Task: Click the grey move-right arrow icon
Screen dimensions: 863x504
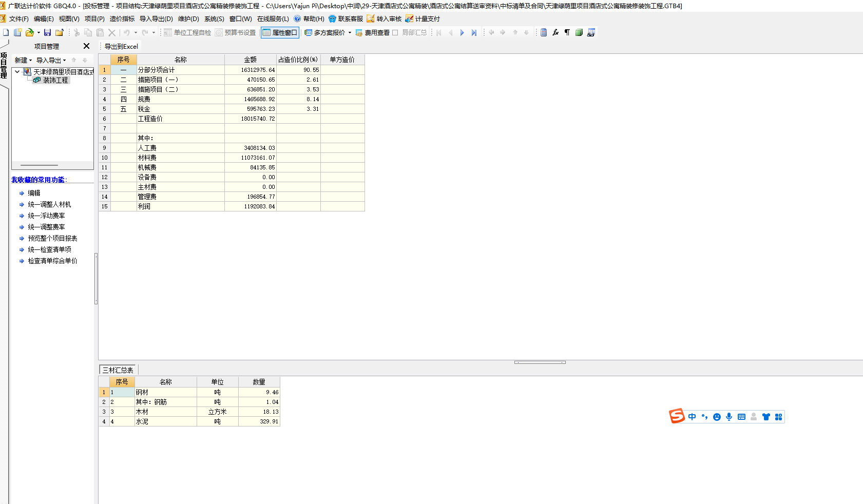Action: click(503, 32)
